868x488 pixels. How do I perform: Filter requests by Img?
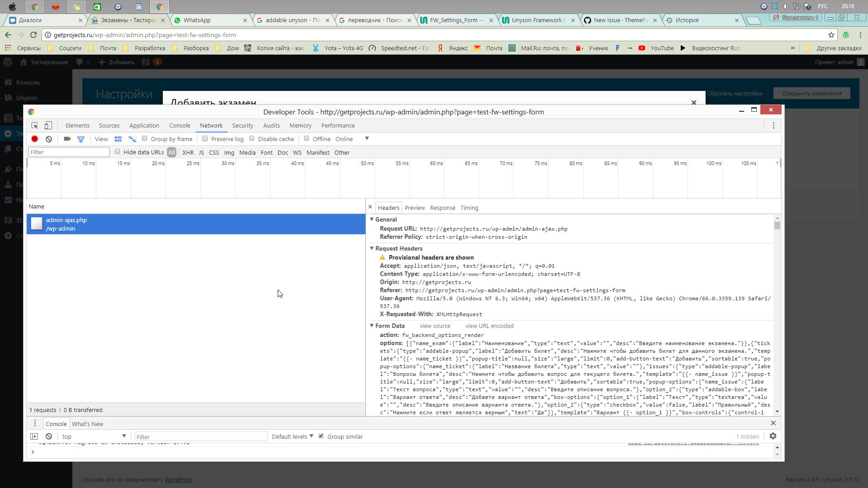click(229, 152)
